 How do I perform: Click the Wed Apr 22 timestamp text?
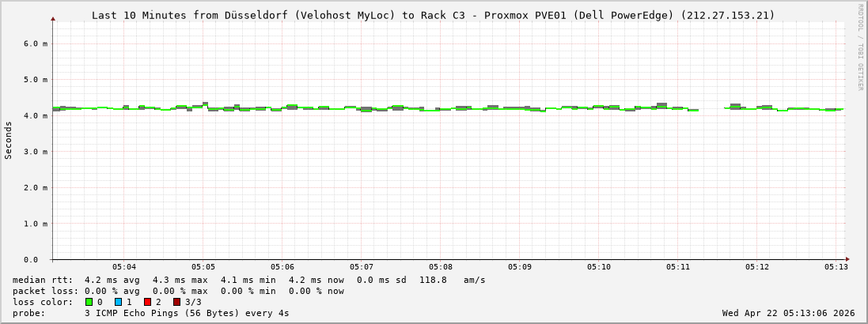point(788,313)
